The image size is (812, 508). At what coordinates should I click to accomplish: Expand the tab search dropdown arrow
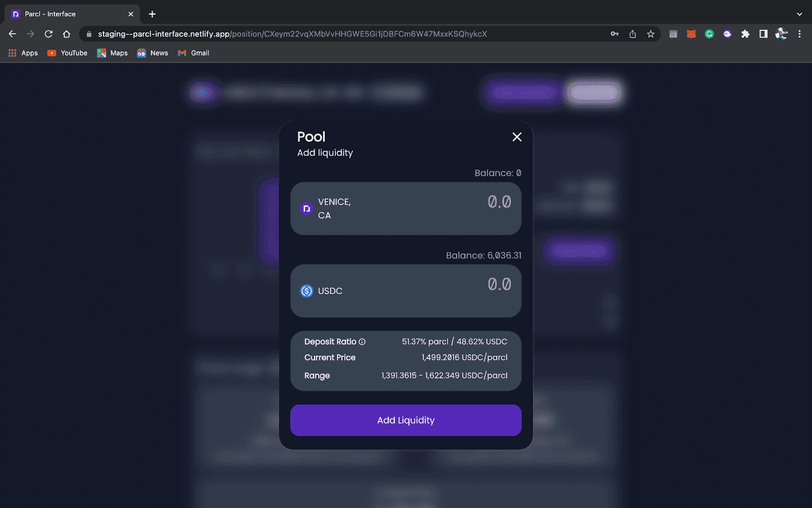[x=799, y=14]
